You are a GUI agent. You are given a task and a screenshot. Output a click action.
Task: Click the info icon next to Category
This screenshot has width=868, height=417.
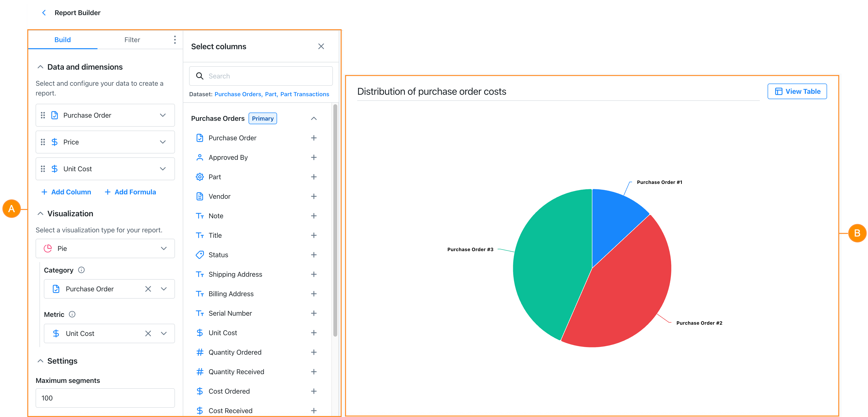81,270
